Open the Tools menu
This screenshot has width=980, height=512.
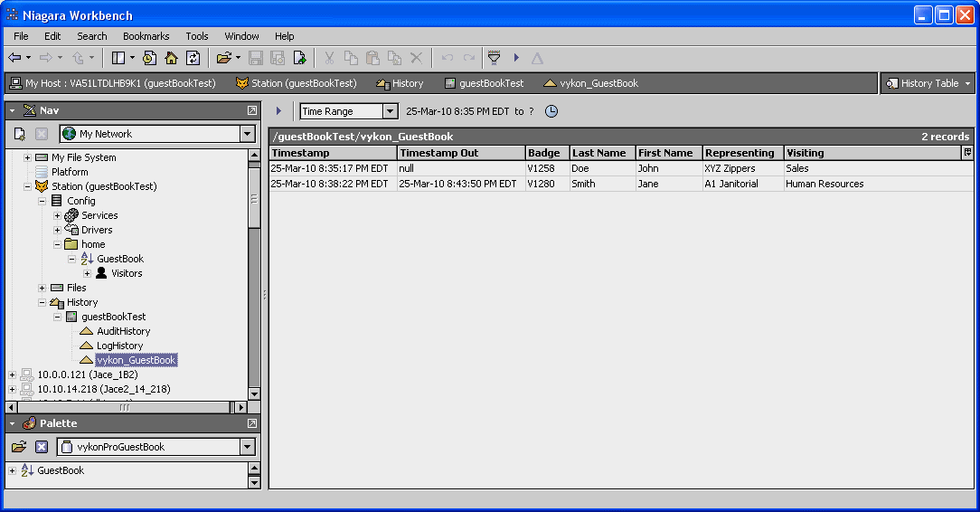(x=197, y=36)
